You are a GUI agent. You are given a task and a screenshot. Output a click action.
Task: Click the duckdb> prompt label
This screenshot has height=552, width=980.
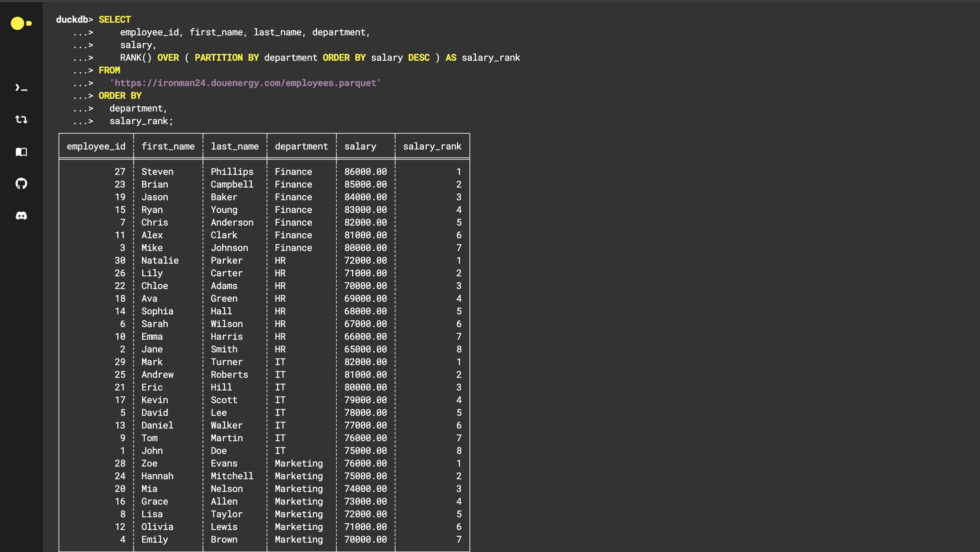(x=75, y=19)
